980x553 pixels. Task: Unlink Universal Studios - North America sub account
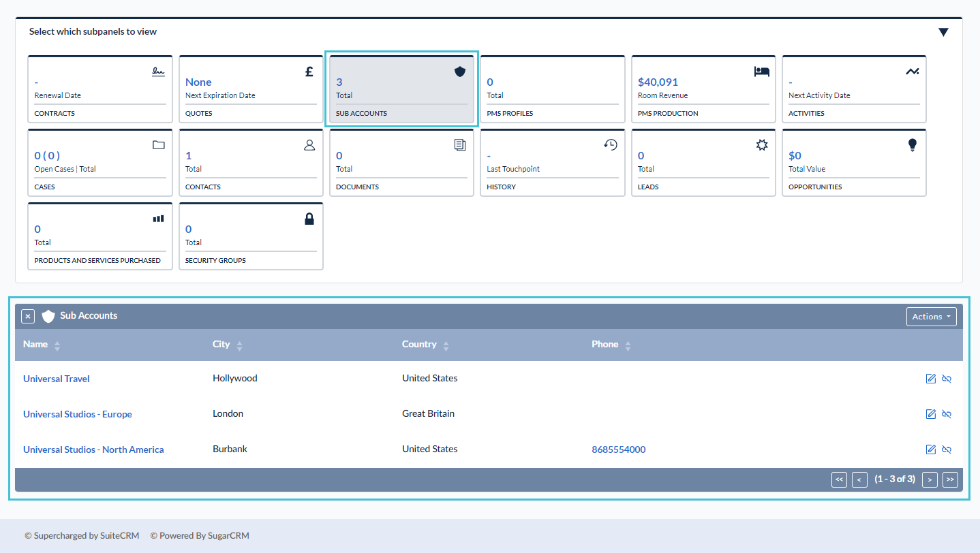point(946,449)
